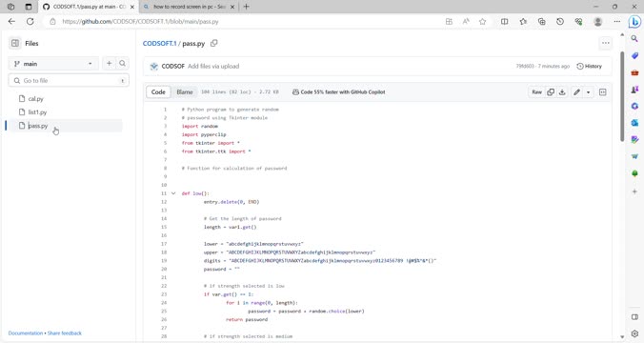644x343 pixels.
Task: Open the Raw file view
Action: point(536,92)
